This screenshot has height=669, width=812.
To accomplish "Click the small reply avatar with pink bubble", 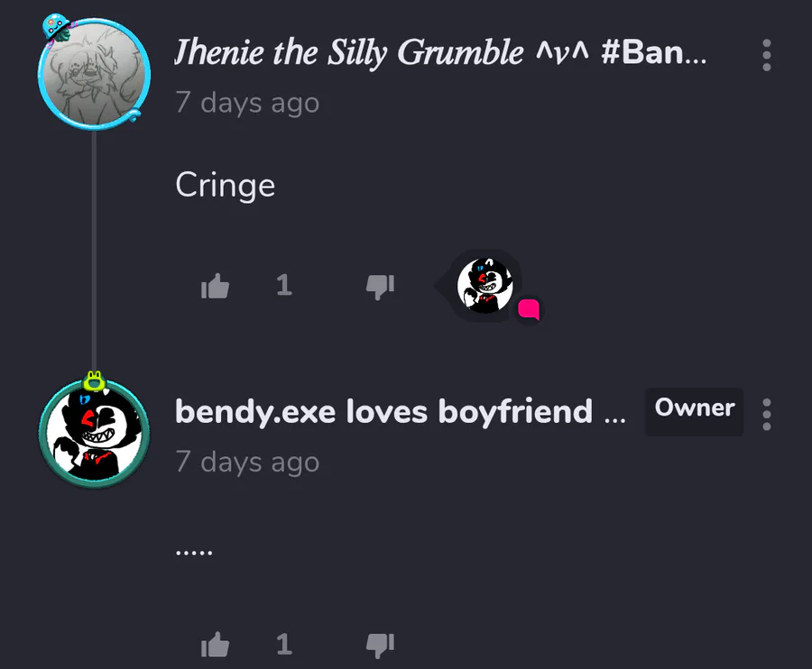I will pos(485,286).
